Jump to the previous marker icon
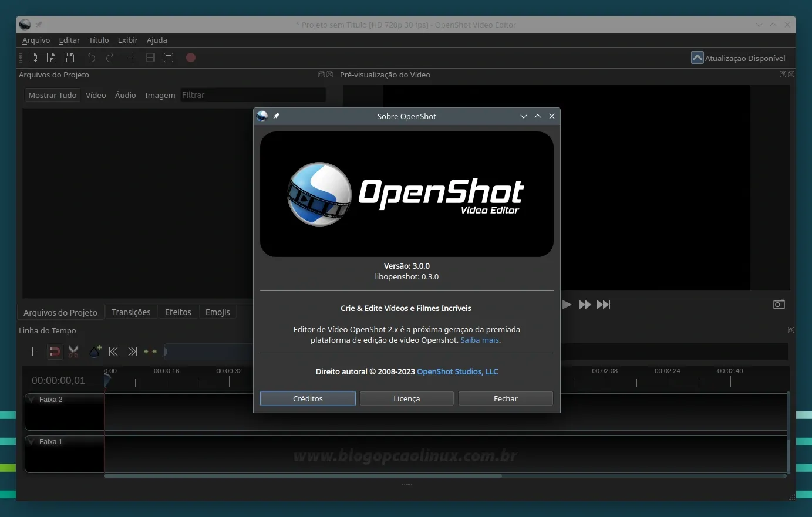The height and width of the screenshot is (517, 812). (114, 352)
